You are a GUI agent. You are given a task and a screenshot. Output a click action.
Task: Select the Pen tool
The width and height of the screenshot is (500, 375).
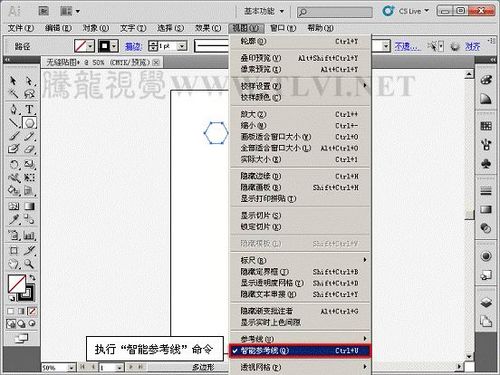(x=13, y=109)
